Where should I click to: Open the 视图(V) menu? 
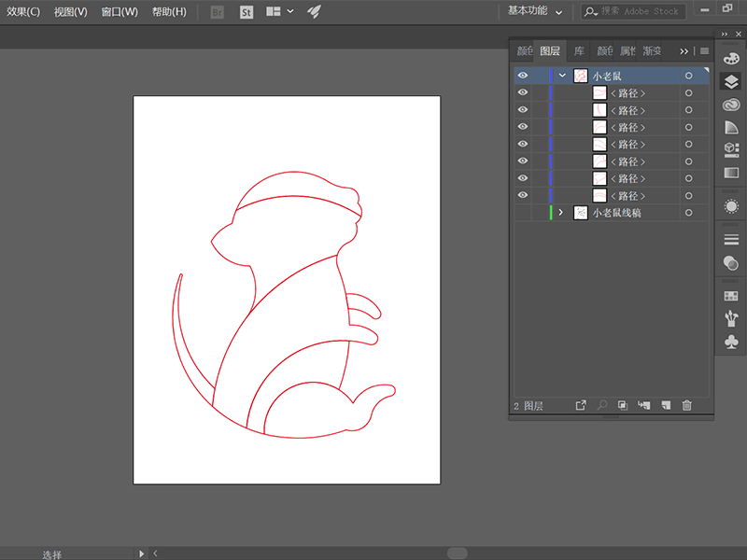point(71,12)
